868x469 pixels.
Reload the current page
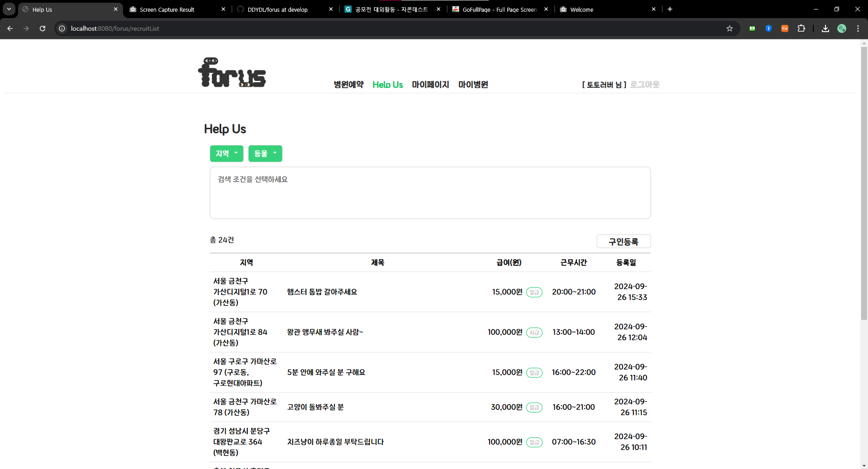[42, 28]
